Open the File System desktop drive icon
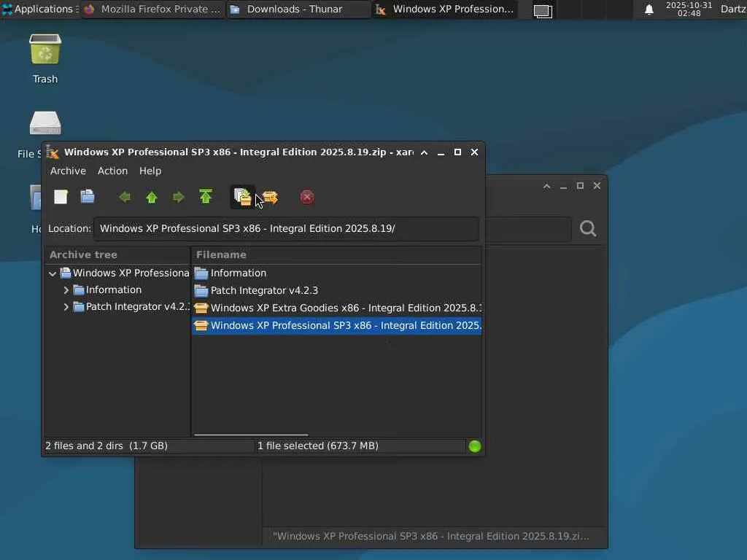The image size is (747, 560). [45, 123]
